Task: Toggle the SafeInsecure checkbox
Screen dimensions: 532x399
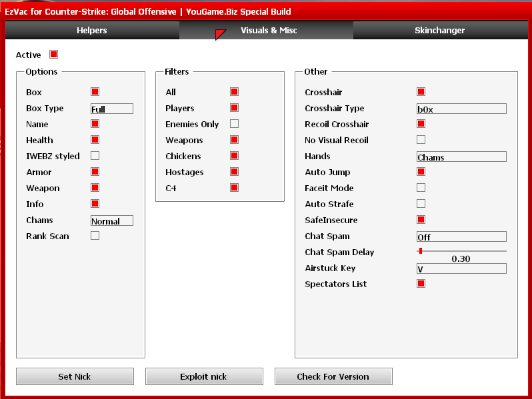Action: 421,220
